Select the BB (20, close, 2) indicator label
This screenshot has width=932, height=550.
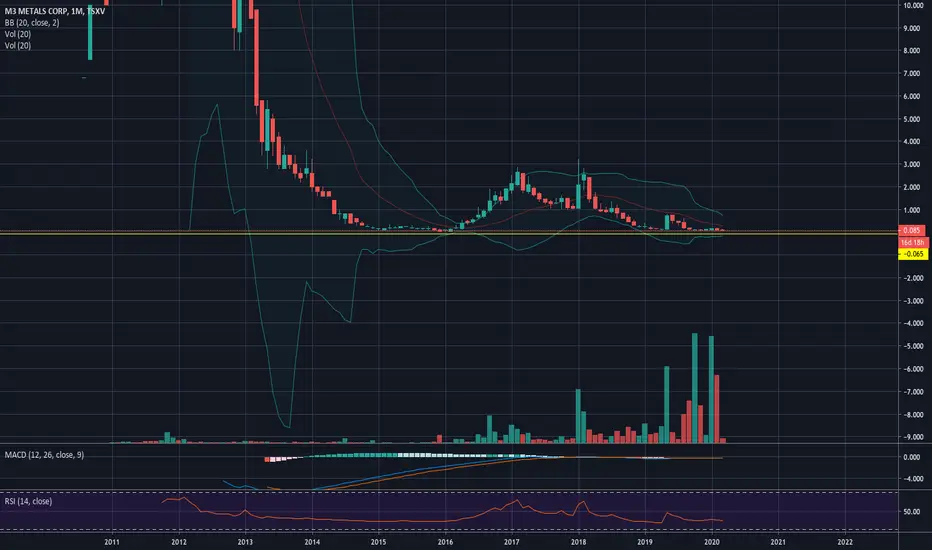pyautogui.click(x=32, y=23)
